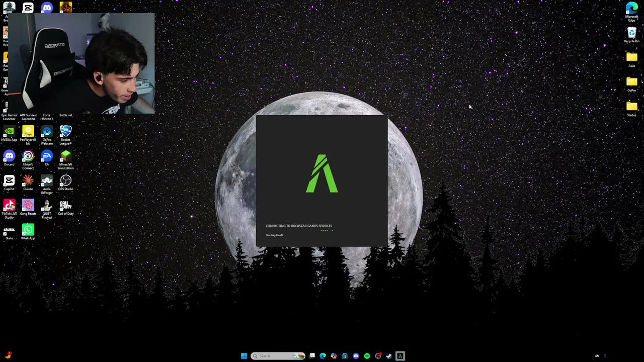Click the "Starting FiveM" status text
This screenshot has width=644, height=362.
coord(275,235)
